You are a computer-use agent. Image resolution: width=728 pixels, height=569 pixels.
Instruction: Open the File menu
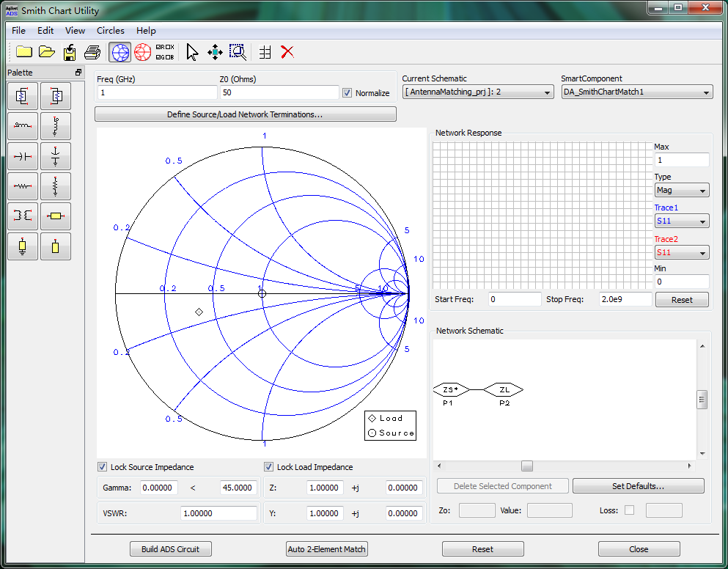(18, 31)
